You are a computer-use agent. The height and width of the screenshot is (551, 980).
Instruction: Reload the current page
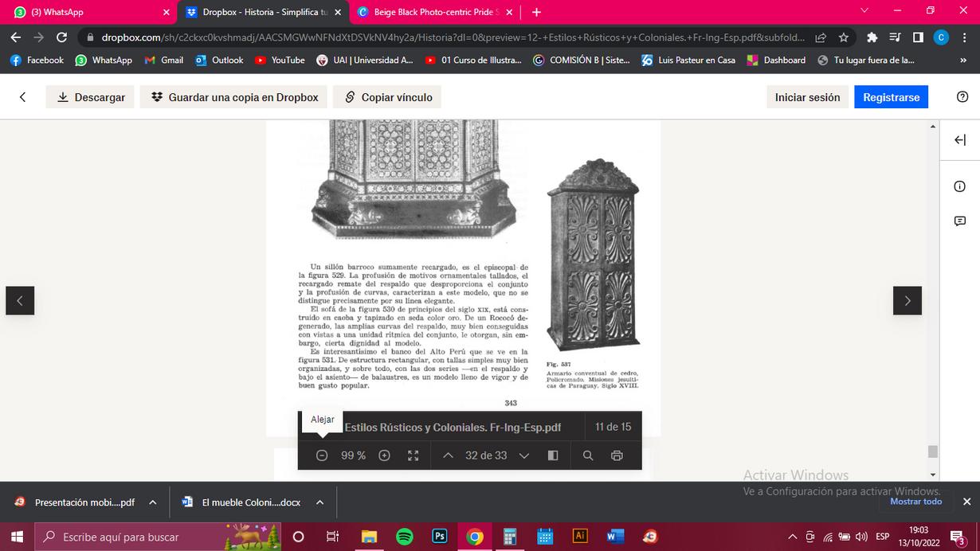point(61,37)
